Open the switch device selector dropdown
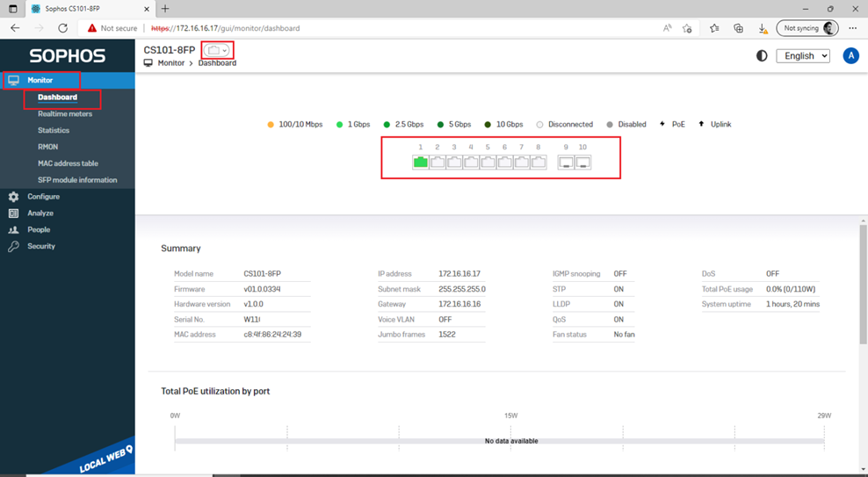This screenshot has height=477, width=868. coord(217,51)
